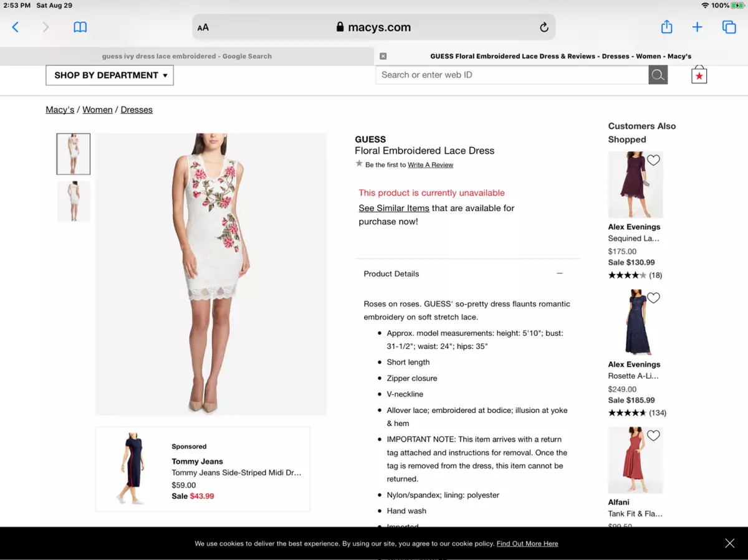Click the review star icon

pyautogui.click(x=359, y=164)
